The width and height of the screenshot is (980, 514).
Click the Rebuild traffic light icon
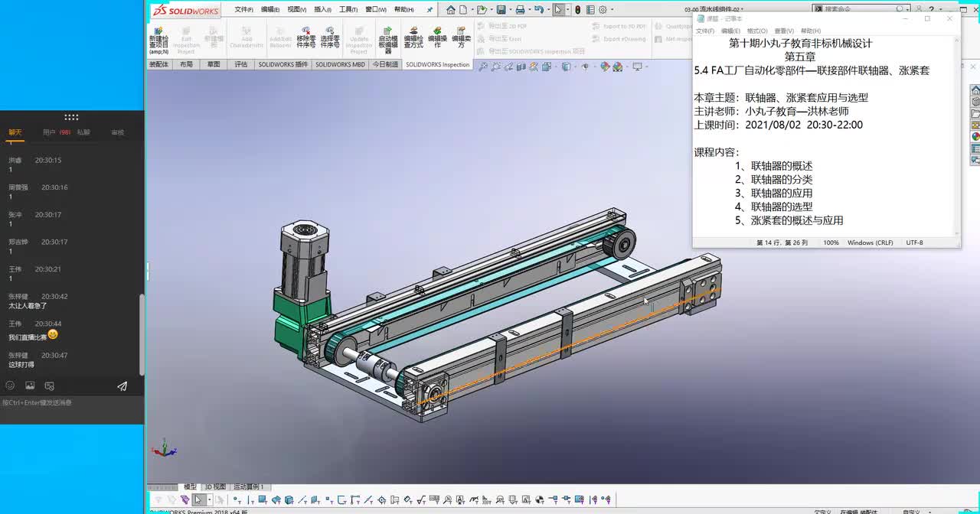pos(578,9)
